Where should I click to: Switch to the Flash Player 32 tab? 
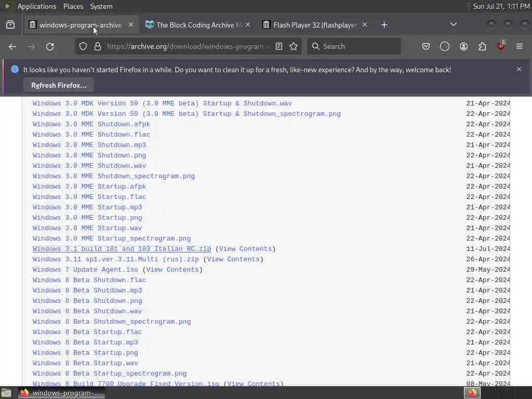315,25
